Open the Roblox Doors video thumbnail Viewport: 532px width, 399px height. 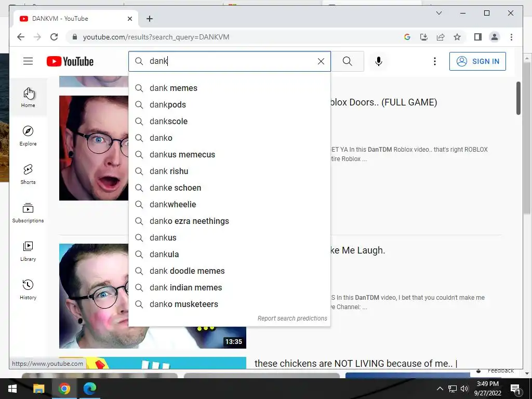tap(94, 148)
